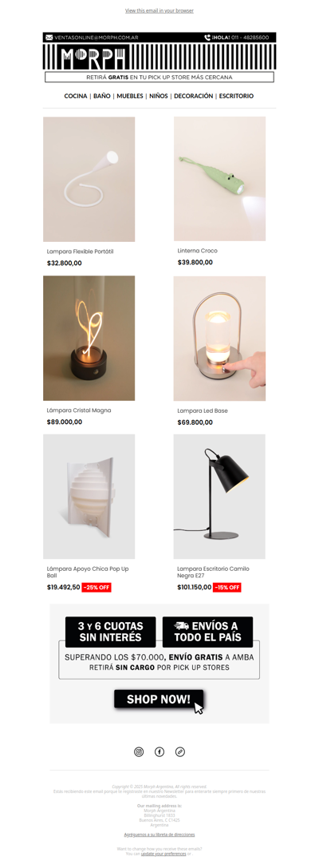Open the Lampara Escritorio Camilo Negra image
The height and width of the screenshot is (868, 319).
pos(219,497)
